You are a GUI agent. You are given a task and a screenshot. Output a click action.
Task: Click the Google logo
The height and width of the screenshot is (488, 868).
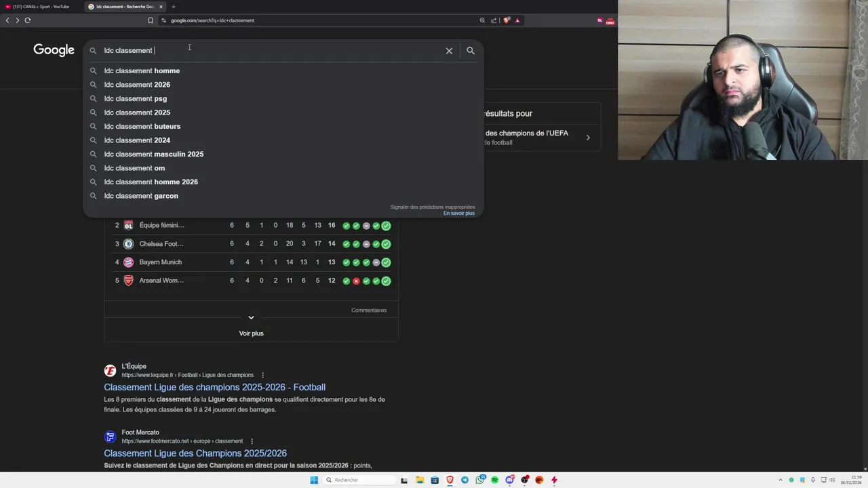click(54, 50)
